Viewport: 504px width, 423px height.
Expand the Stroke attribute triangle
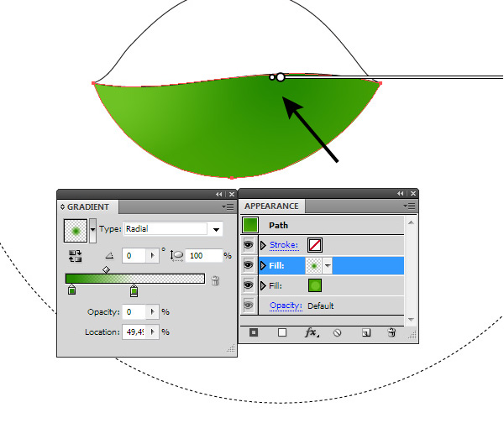263,245
